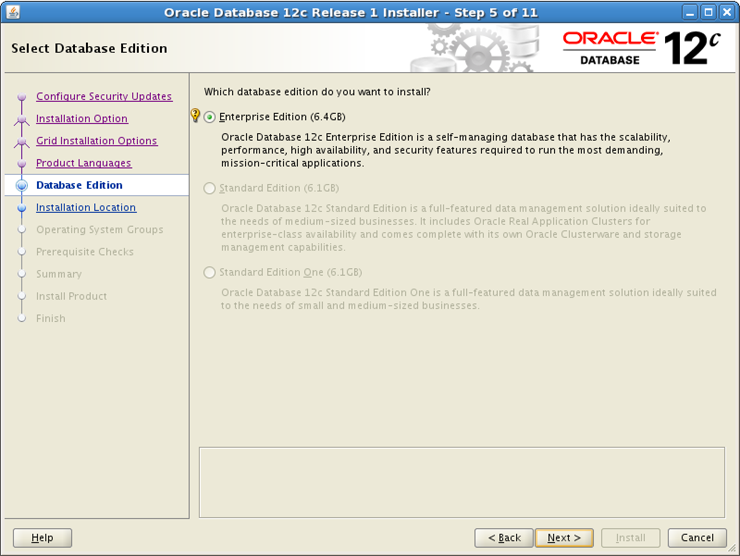The image size is (740, 556).
Task: Click the Install Product step label
Action: click(72, 296)
